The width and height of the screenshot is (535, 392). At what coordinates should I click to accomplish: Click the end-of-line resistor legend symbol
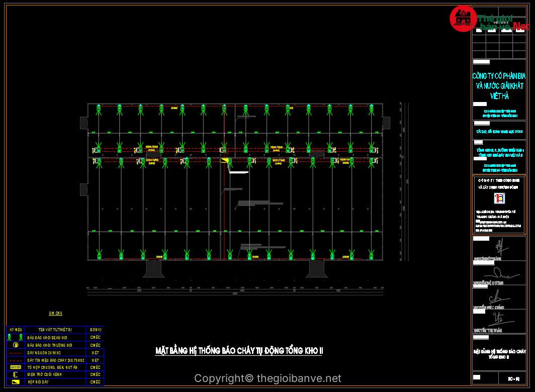click(15, 375)
